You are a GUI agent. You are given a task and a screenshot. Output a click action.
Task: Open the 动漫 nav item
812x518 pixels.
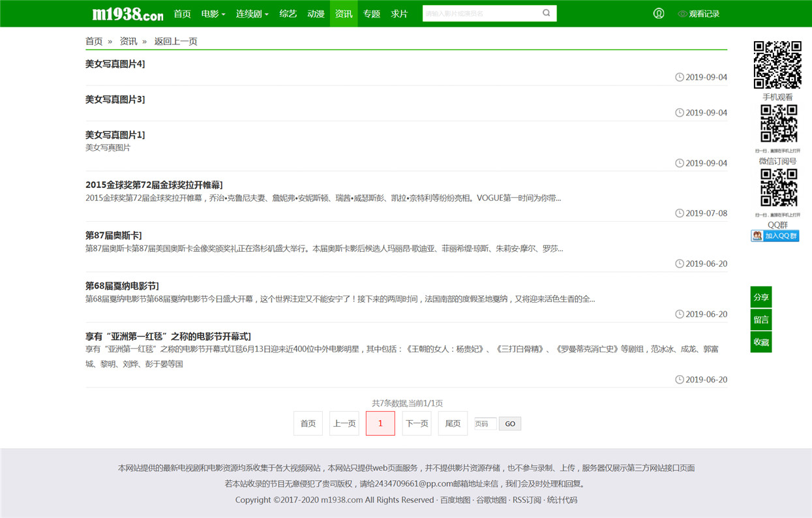click(316, 14)
